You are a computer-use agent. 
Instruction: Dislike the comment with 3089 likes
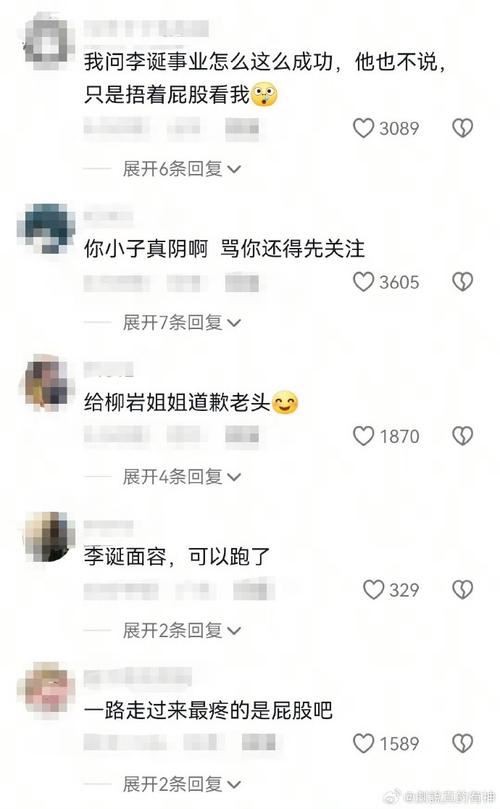coord(462,128)
